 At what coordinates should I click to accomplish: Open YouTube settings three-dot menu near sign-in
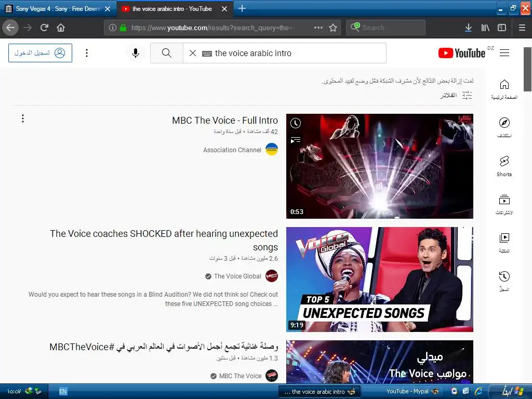click(87, 53)
